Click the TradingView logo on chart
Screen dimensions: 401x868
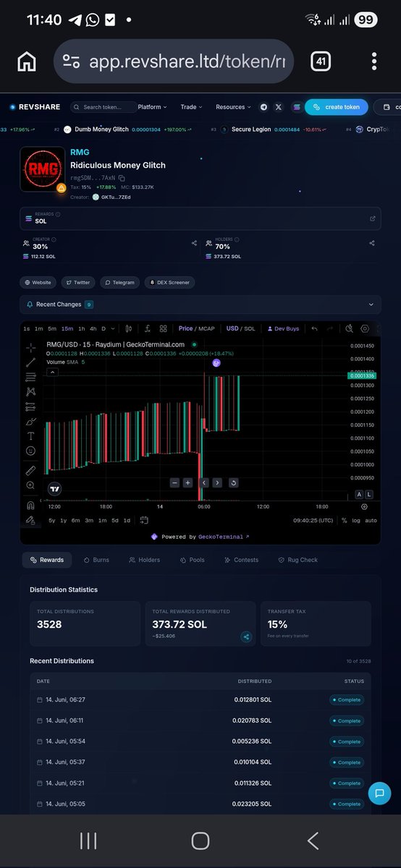[54, 489]
